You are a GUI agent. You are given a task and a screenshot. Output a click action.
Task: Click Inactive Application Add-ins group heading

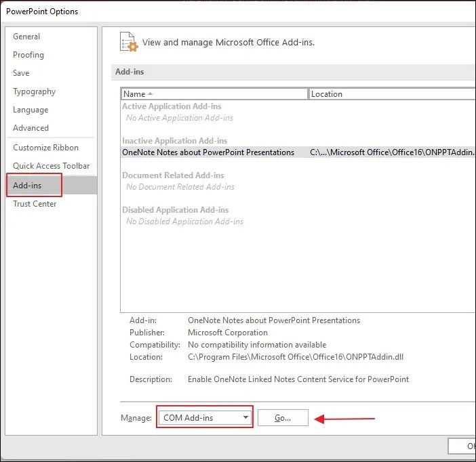pyautogui.click(x=174, y=141)
